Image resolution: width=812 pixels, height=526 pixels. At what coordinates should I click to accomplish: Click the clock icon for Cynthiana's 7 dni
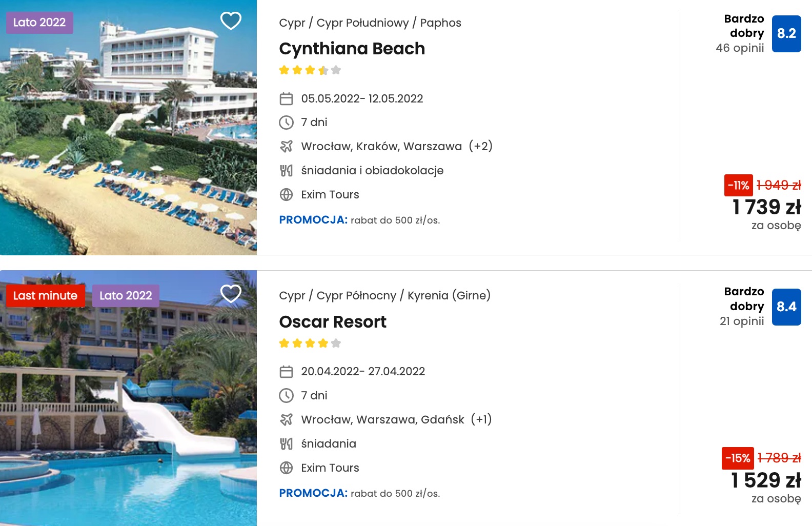(286, 123)
